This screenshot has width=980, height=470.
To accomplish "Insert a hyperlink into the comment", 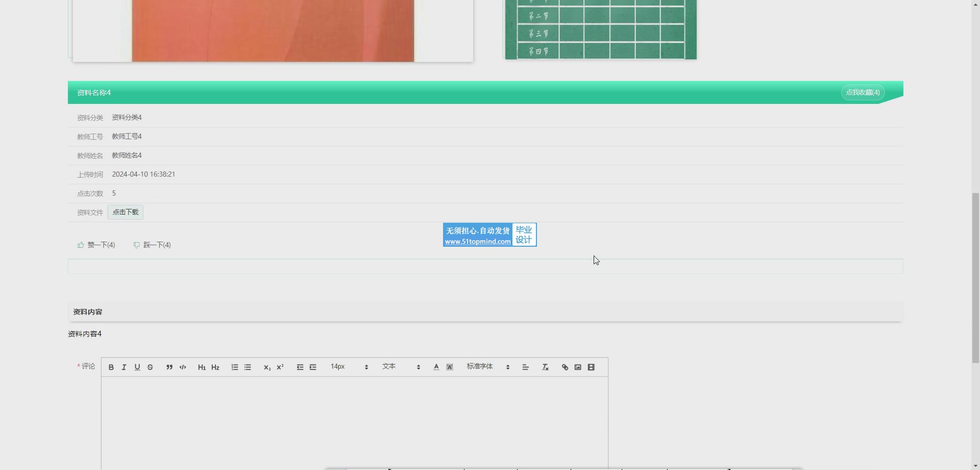I will click(565, 367).
